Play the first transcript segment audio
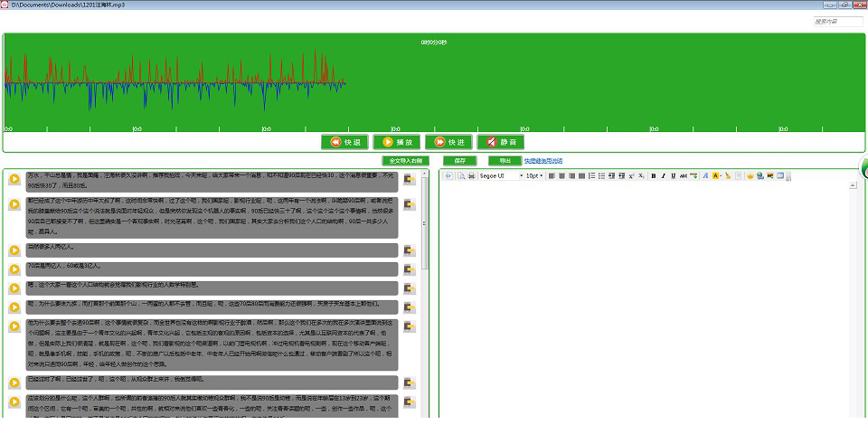The width and height of the screenshot is (868, 434). [x=14, y=179]
